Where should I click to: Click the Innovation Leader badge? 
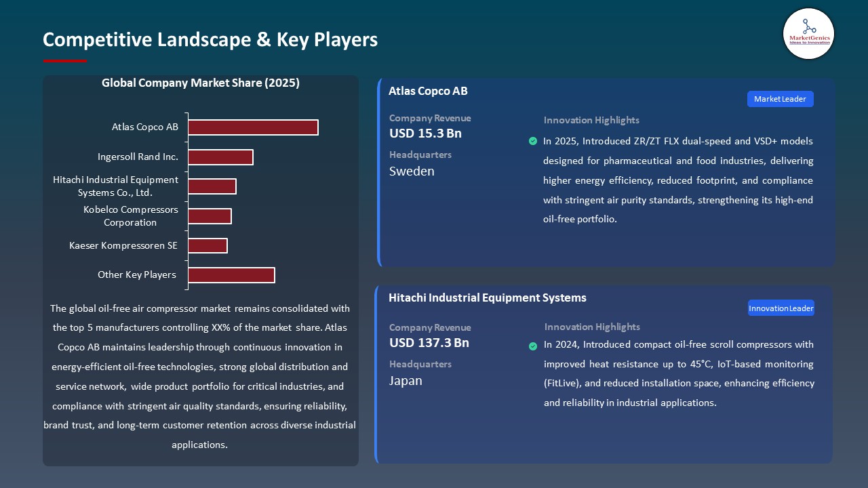pos(781,308)
